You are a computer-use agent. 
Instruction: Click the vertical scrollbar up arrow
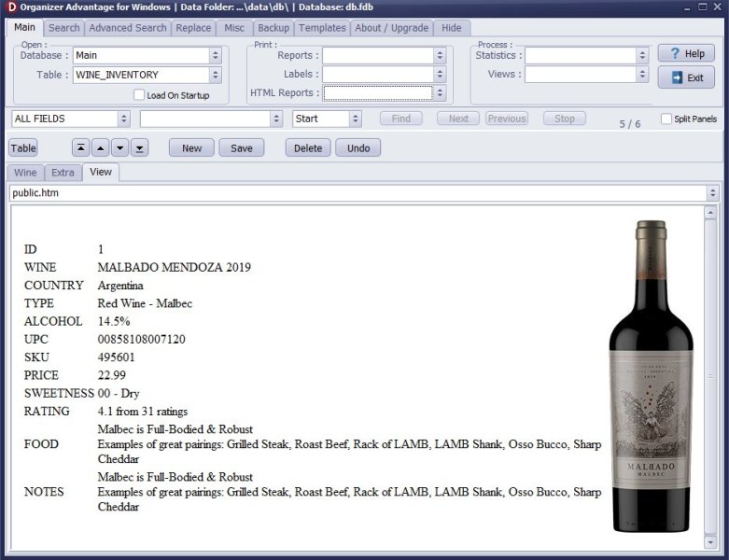coord(710,213)
